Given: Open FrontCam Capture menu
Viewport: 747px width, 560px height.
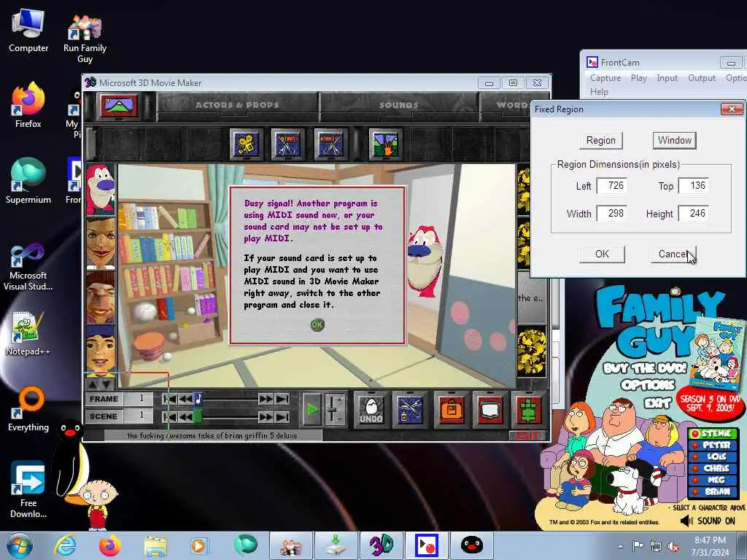Looking at the screenshot, I should pyautogui.click(x=605, y=77).
